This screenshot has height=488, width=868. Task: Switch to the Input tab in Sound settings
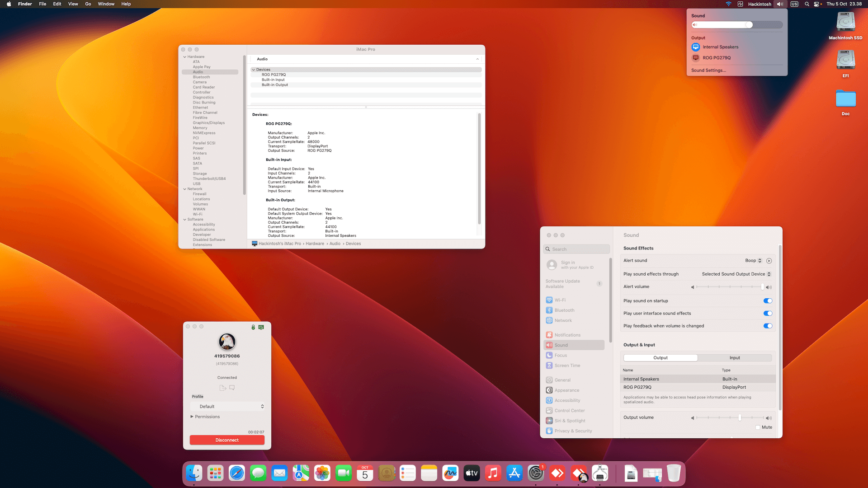point(735,358)
